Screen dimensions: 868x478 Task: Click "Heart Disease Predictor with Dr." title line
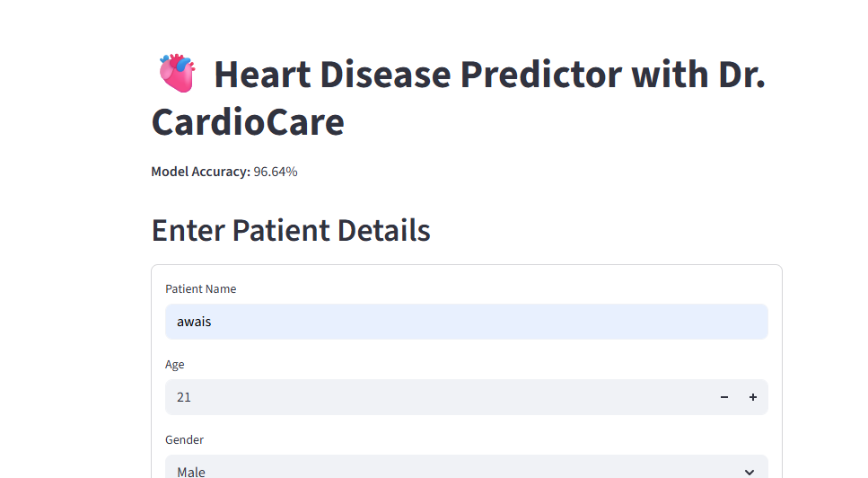point(489,74)
